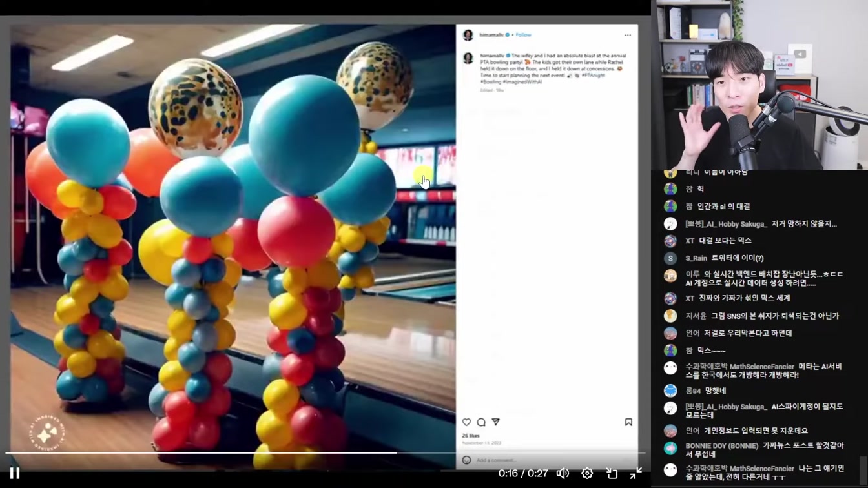The image size is (868, 488).
Task: Click the streamer webcam feed
Action: [x=759, y=85]
